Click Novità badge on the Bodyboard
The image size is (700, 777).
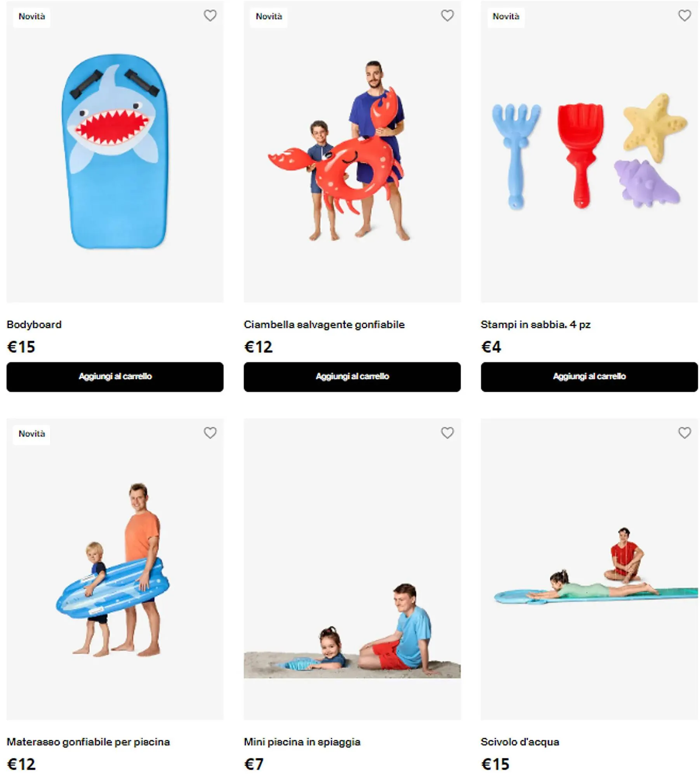point(32,17)
